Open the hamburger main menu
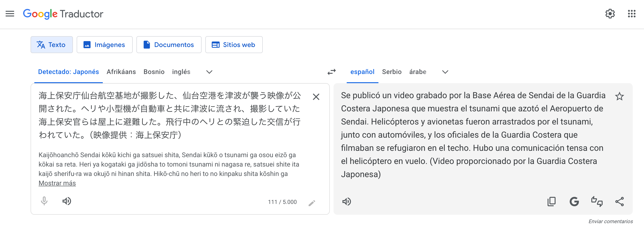The image size is (644, 249). pyautogui.click(x=10, y=14)
